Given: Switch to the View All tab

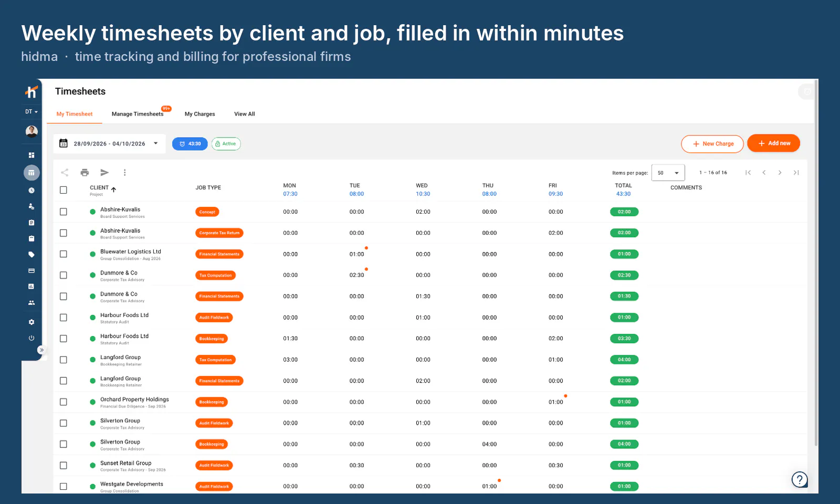Looking at the screenshot, I should [245, 114].
